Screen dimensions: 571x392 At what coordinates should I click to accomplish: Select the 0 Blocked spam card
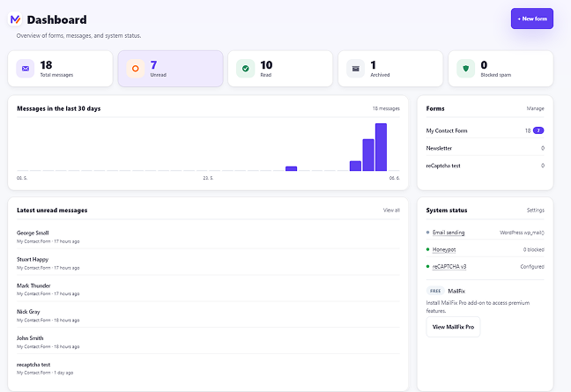[x=501, y=69]
